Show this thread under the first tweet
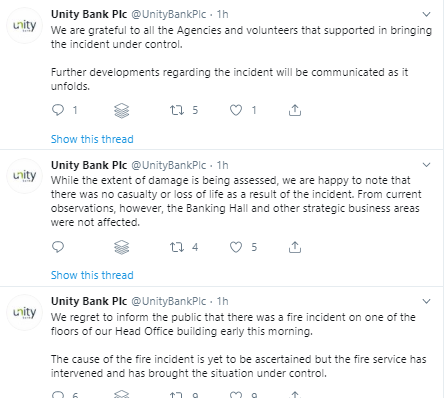The height and width of the screenshot is (398, 445). pyautogui.click(x=92, y=139)
